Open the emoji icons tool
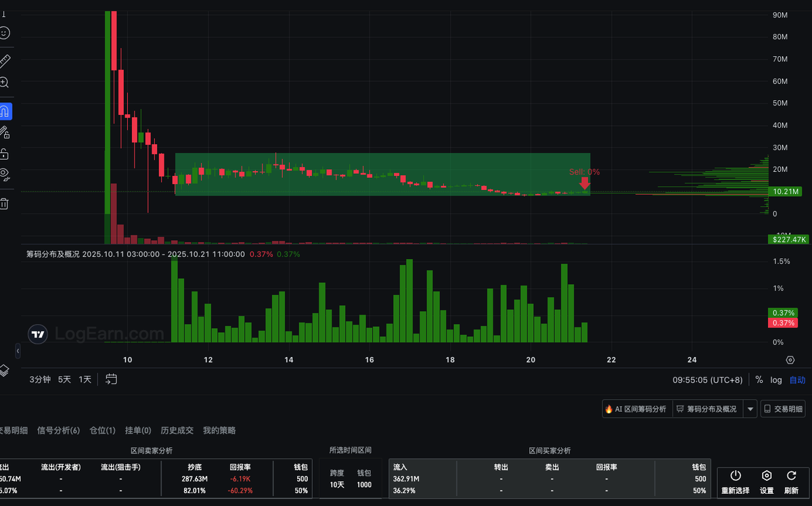The height and width of the screenshot is (506, 812). [x=5, y=32]
